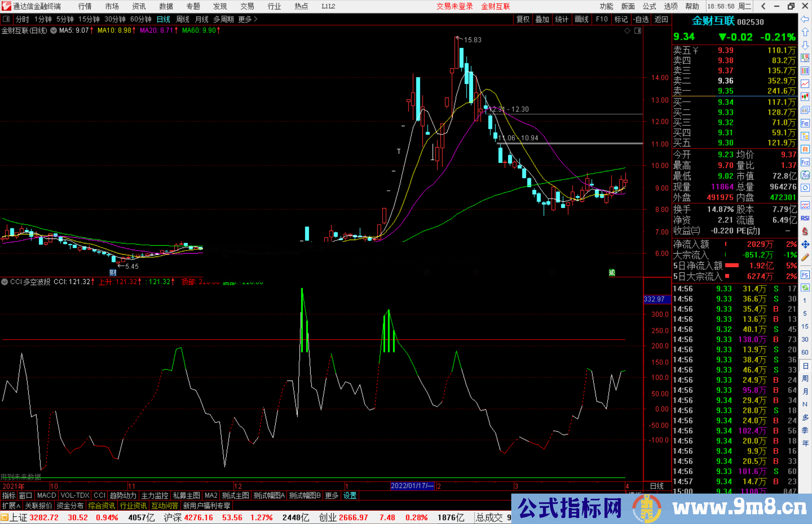Toggle panel icon left of 分时 tab
This screenshot has height=524, width=812.
click(x=6, y=19)
